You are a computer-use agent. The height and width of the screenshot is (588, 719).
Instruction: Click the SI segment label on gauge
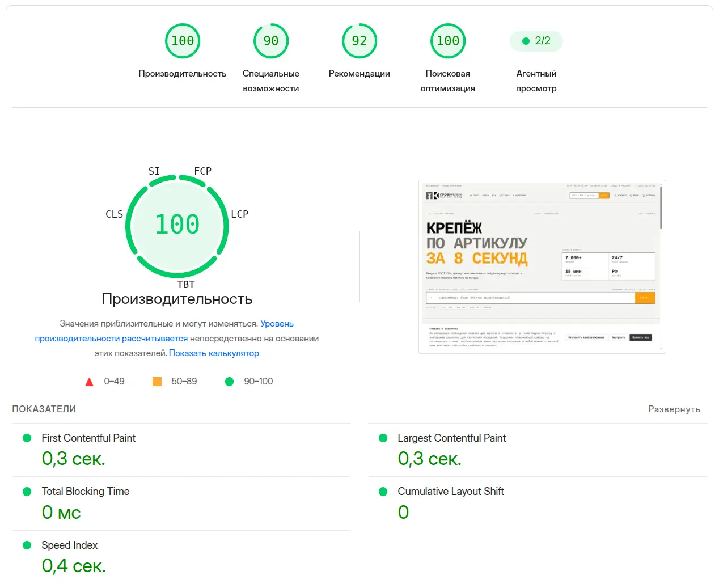coord(154,171)
